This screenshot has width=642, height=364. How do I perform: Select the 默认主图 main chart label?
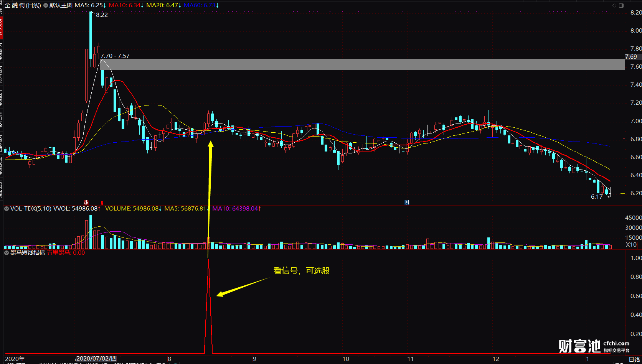point(61,5)
